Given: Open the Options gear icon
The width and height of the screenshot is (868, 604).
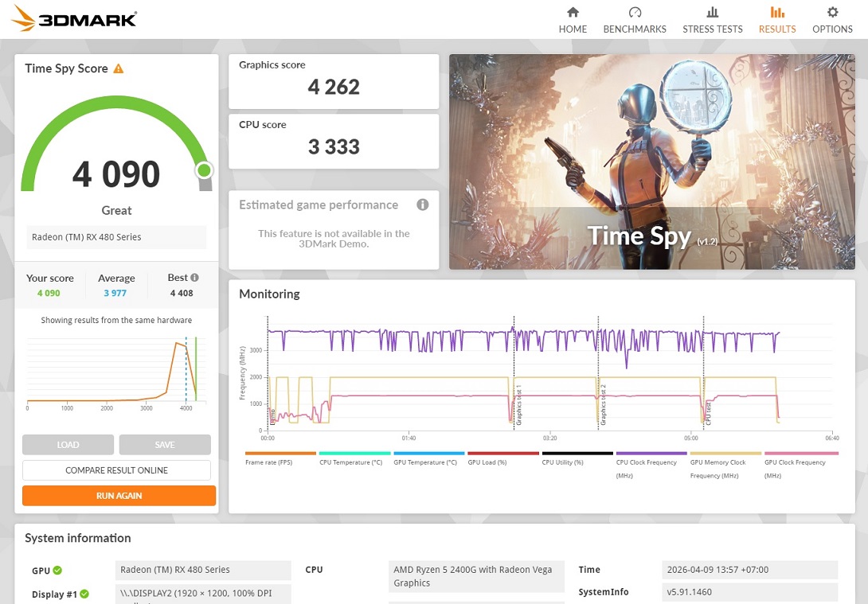Looking at the screenshot, I should coord(832,13).
